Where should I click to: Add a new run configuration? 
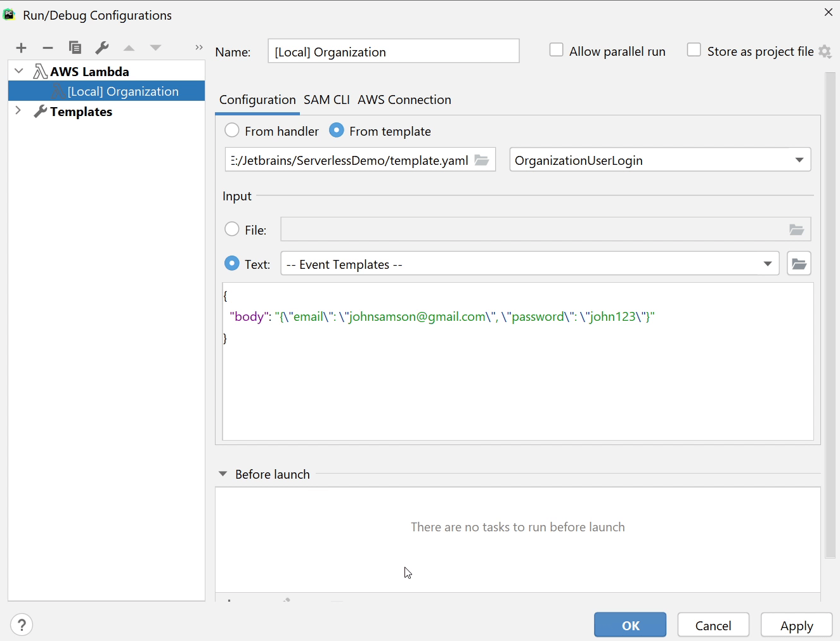coord(21,47)
